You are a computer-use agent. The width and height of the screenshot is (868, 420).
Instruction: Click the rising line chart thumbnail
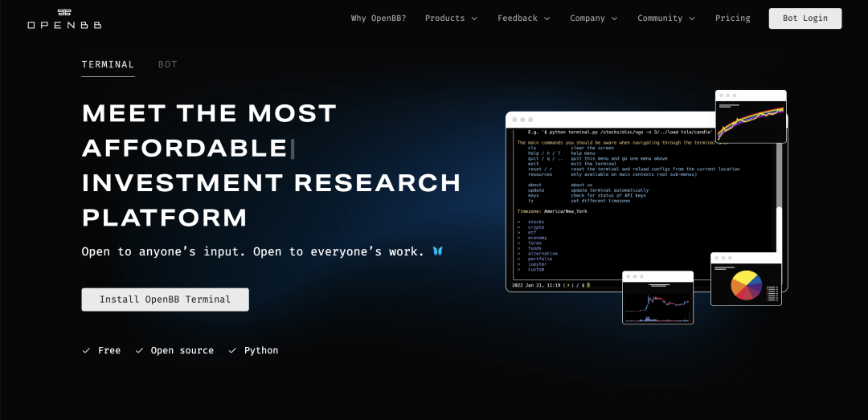(751, 116)
